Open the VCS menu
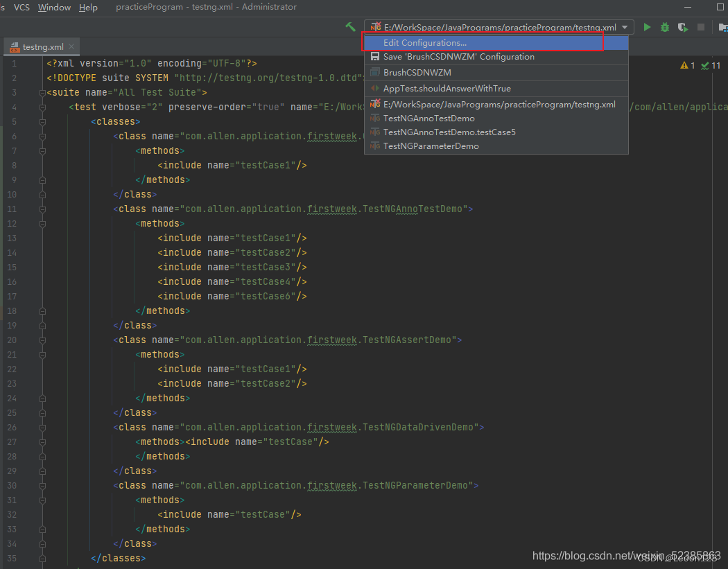728x569 pixels. [21, 7]
